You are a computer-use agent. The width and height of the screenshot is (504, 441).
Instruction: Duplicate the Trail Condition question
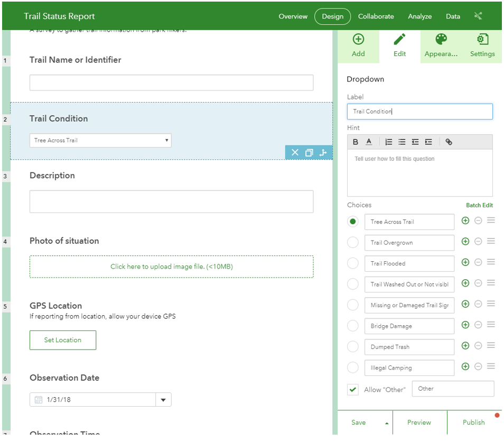click(x=309, y=153)
